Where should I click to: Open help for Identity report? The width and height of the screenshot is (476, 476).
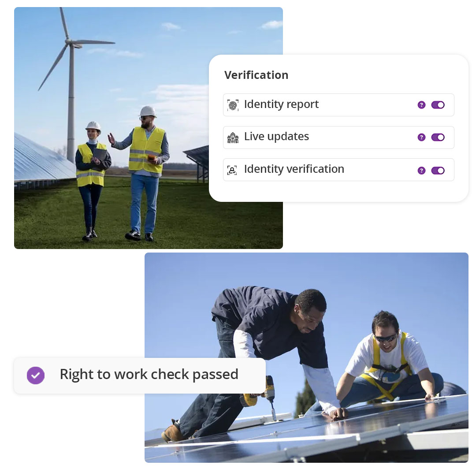[x=421, y=105]
